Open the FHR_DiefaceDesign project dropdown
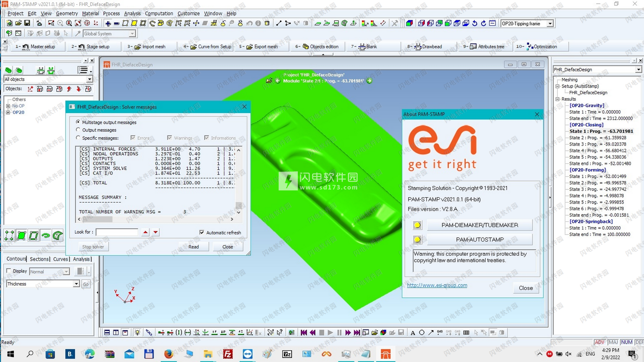644x362 pixels. (x=638, y=70)
